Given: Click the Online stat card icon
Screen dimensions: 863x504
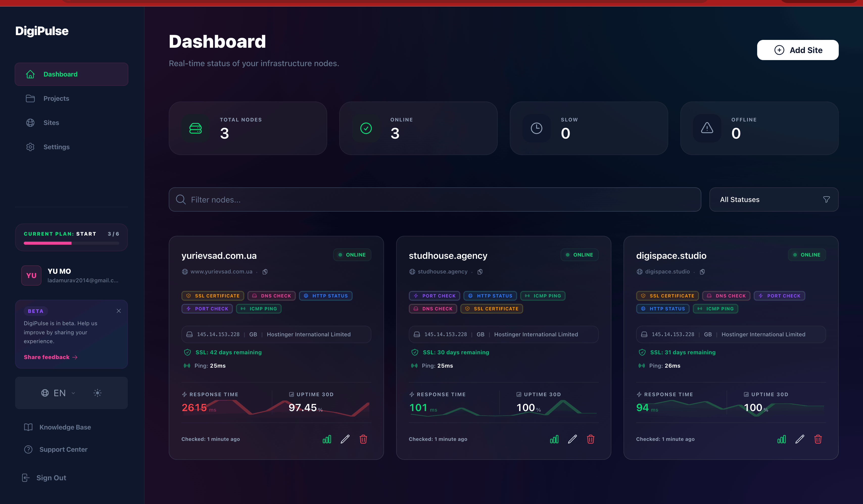Looking at the screenshot, I should (366, 128).
